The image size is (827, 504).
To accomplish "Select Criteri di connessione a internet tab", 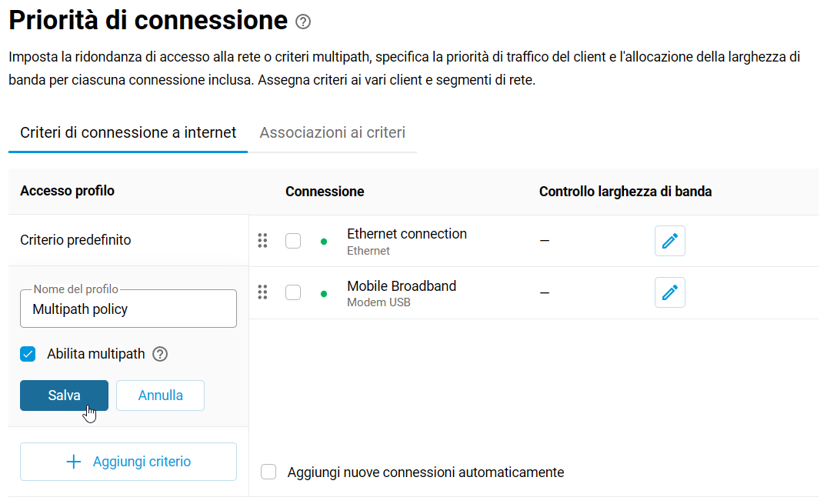I will click(128, 132).
